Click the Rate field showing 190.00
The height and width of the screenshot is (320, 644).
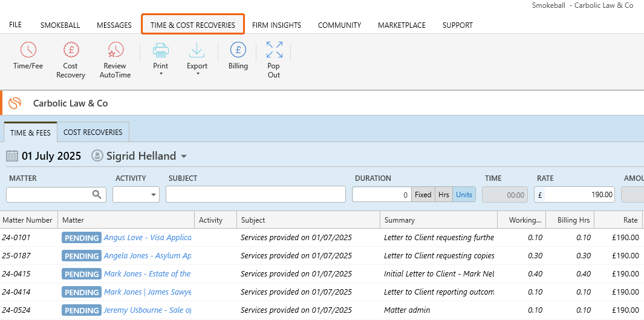574,195
